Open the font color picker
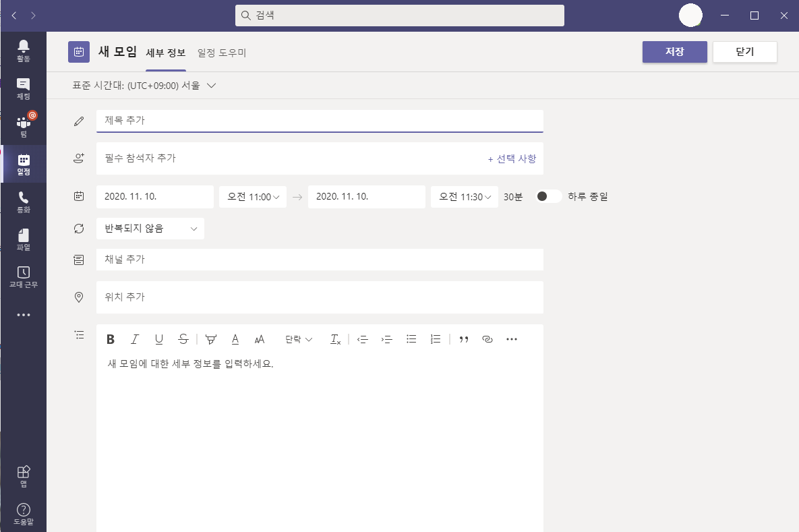The width and height of the screenshot is (799, 532). pyautogui.click(x=235, y=339)
